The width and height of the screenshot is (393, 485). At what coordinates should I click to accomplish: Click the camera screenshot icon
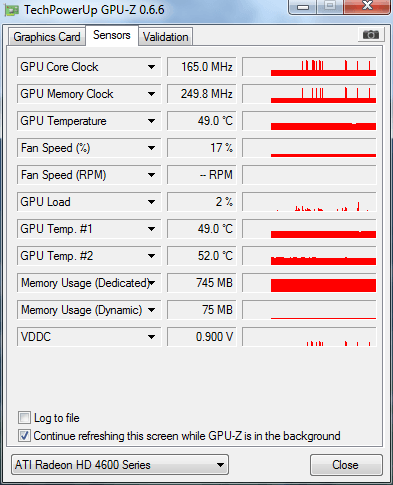click(371, 34)
